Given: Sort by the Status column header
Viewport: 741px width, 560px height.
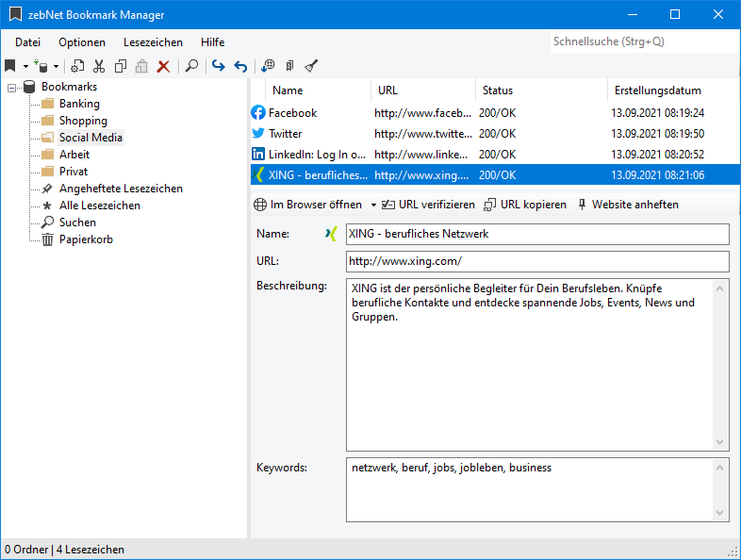Looking at the screenshot, I should [x=541, y=91].
